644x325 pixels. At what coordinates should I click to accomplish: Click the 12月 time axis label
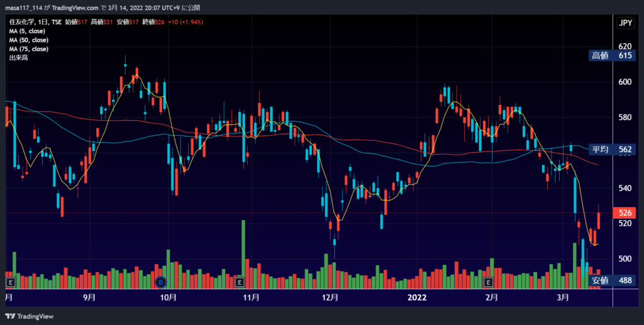[x=330, y=297]
